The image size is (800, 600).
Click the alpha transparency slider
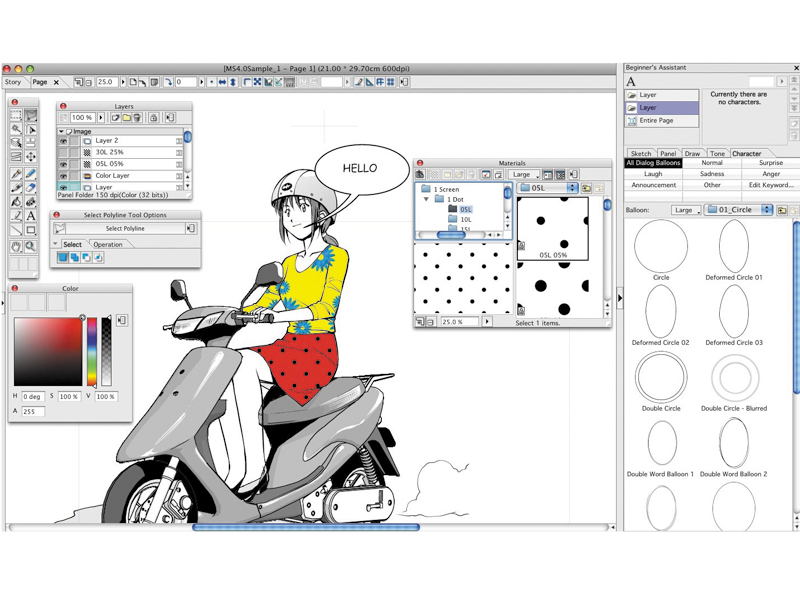(106, 352)
